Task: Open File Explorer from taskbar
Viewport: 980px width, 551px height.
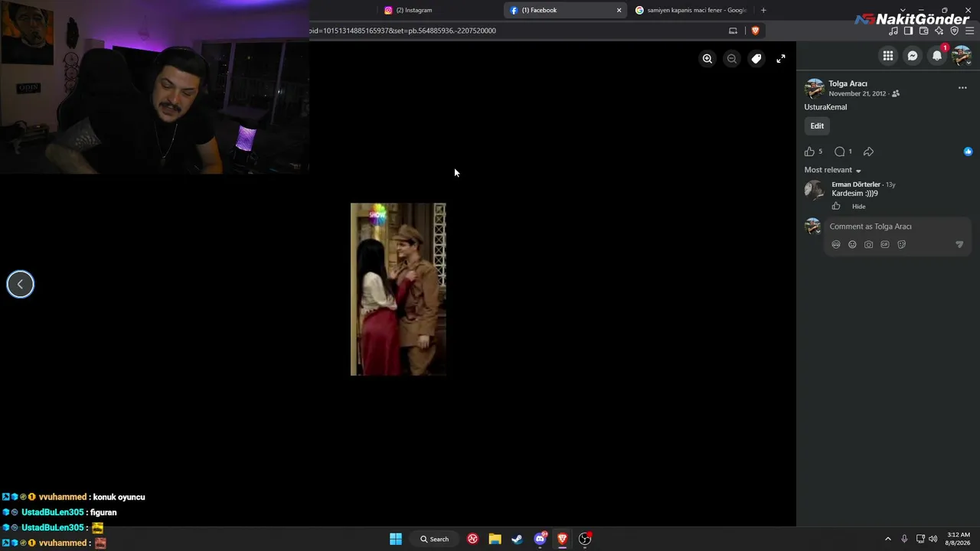Action: [x=495, y=539]
